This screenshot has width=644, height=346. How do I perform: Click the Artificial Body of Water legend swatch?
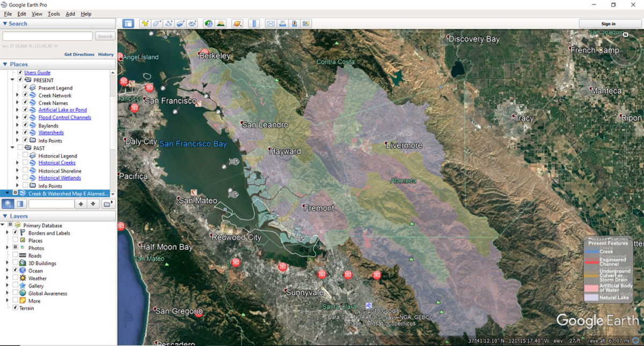pyautogui.click(x=591, y=289)
